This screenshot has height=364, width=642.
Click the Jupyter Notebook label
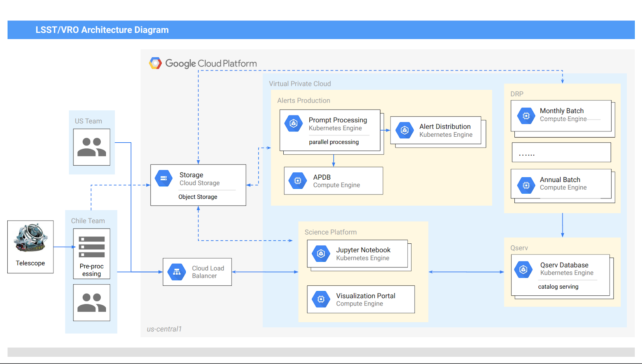363,250
